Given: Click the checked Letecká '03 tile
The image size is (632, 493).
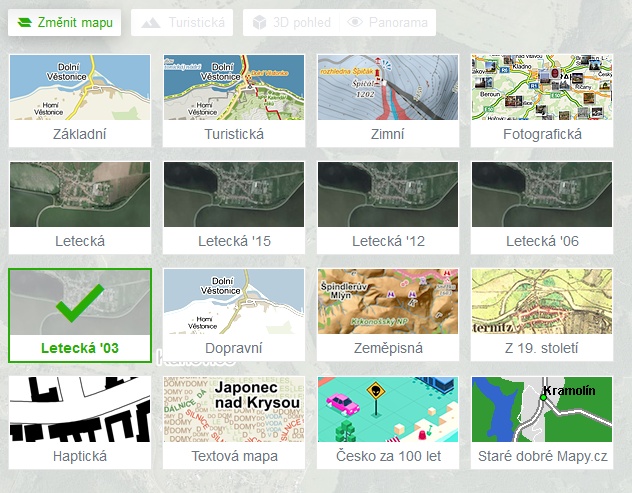Looking at the screenshot, I should pyautogui.click(x=80, y=314).
